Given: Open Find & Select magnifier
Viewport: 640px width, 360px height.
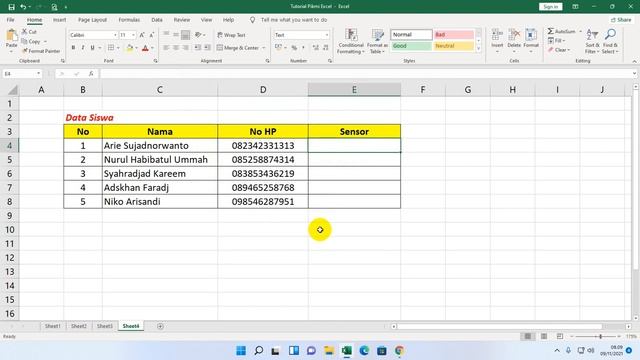Looking at the screenshot, I should point(610,41).
